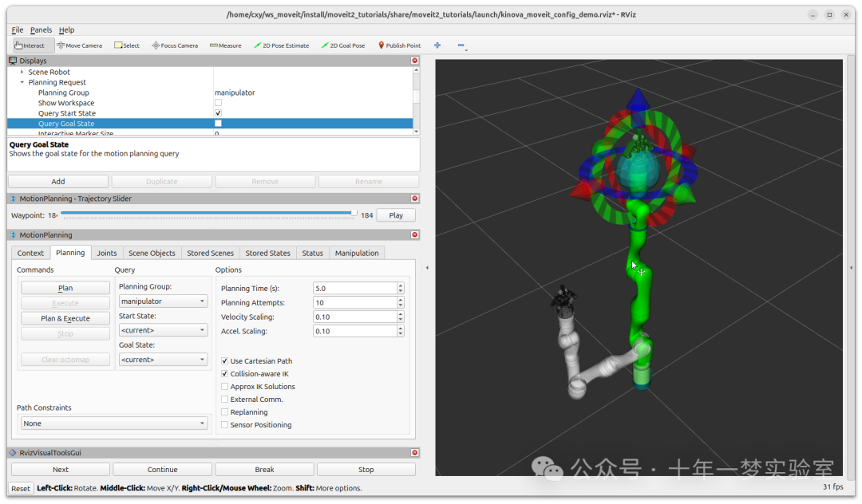The image size is (862, 504).
Task: Enable the Query Goal State checkbox
Action: [218, 124]
